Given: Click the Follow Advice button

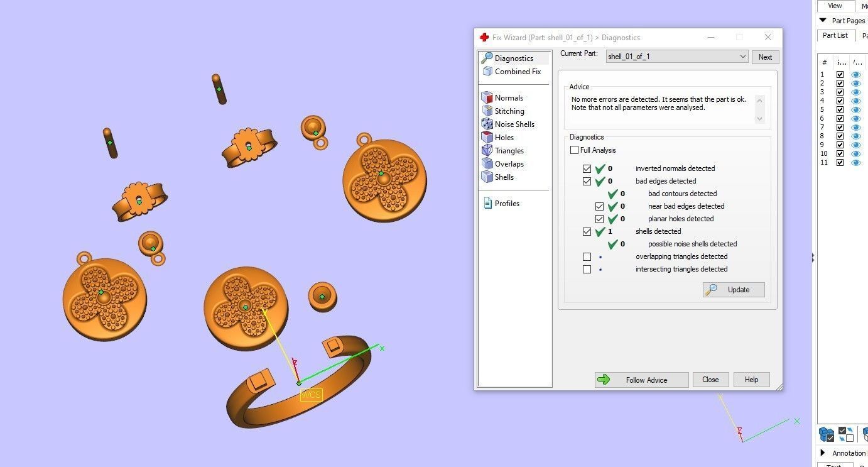Looking at the screenshot, I should [x=641, y=380].
